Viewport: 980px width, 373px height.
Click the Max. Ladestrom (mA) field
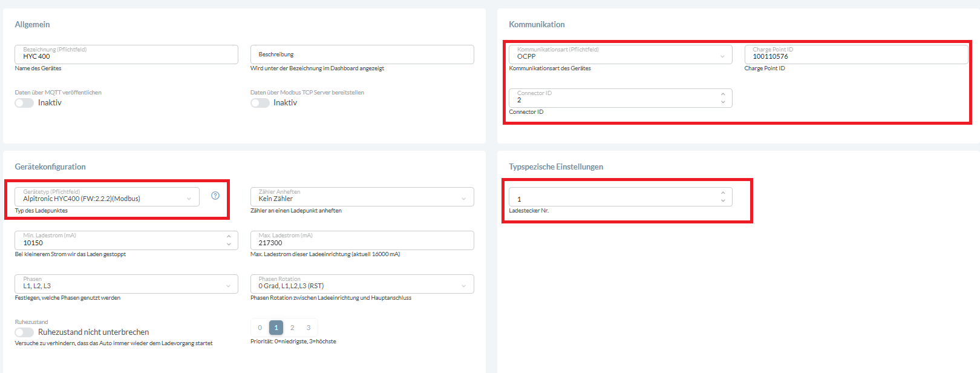pos(362,240)
